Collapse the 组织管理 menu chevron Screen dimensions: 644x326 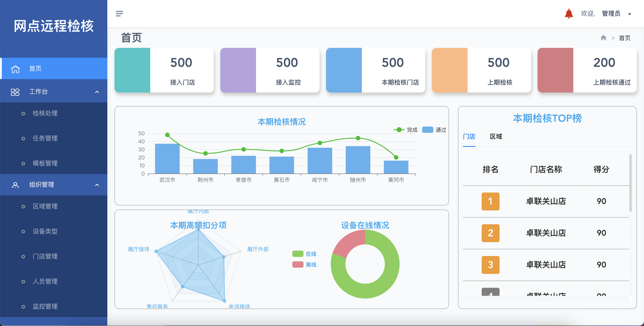tap(97, 185)
